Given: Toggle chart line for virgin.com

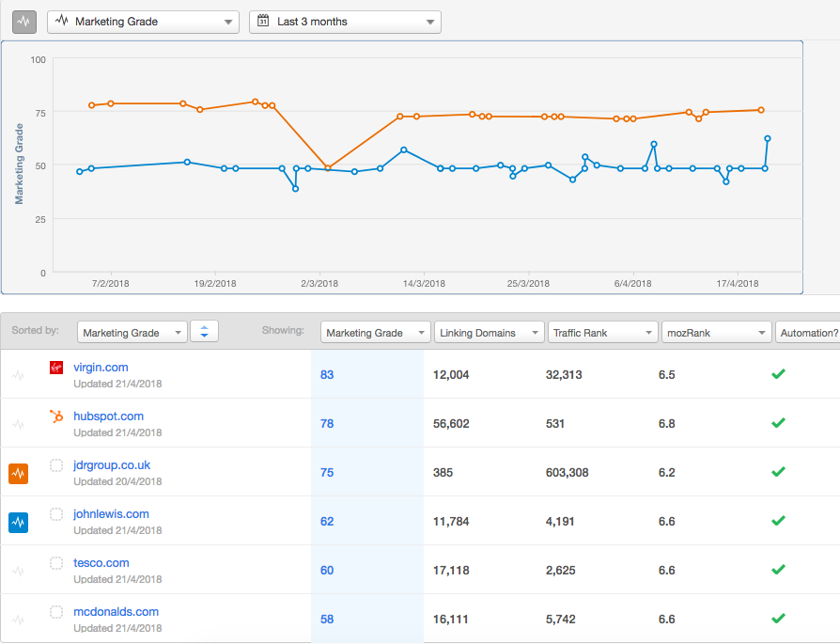Looking at the screenshot, I should coord(18,375).
